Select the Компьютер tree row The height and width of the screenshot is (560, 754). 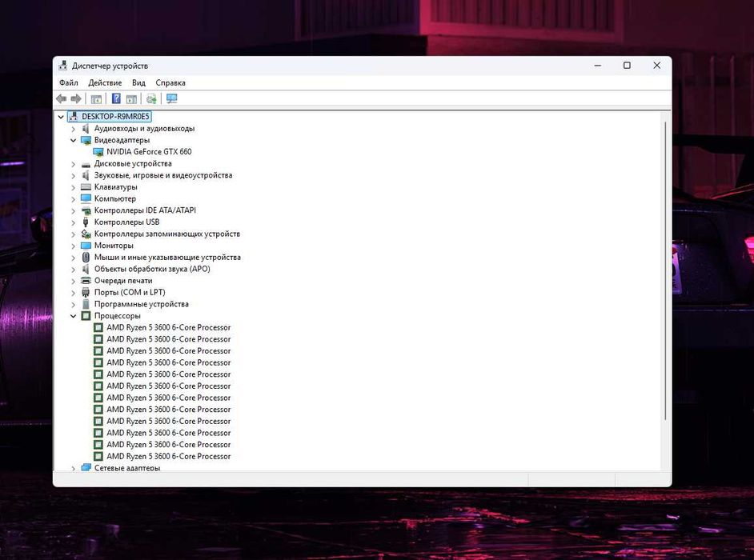[115, 198]
